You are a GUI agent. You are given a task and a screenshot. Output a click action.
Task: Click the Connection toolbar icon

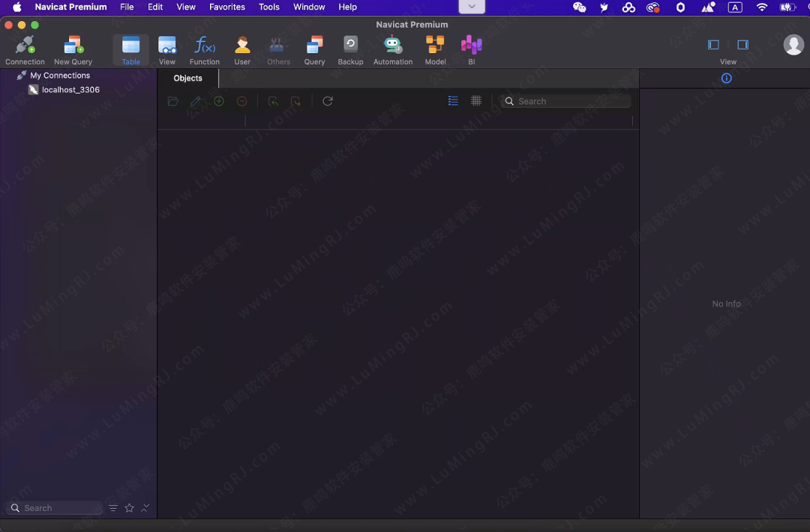point(25,49)
